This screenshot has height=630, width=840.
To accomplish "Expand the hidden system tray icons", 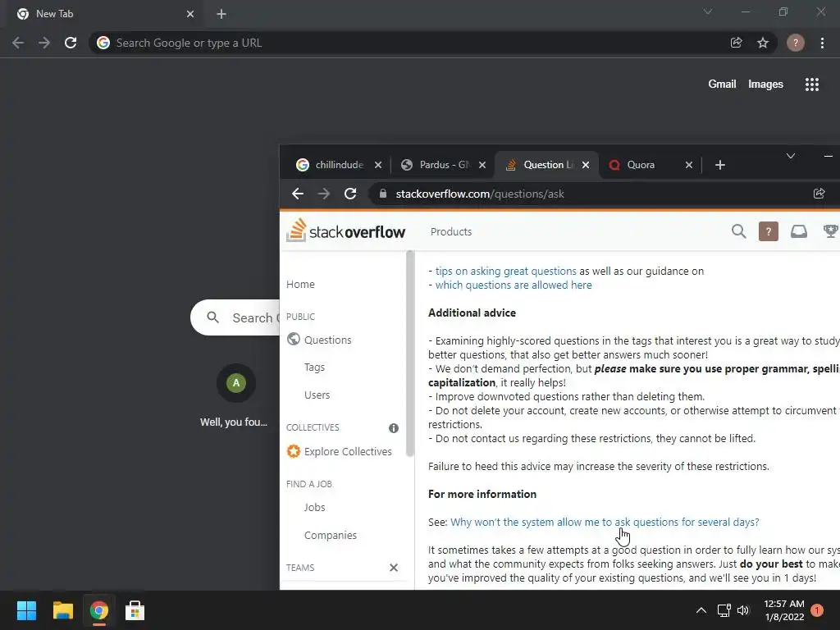I will (701, 610).
